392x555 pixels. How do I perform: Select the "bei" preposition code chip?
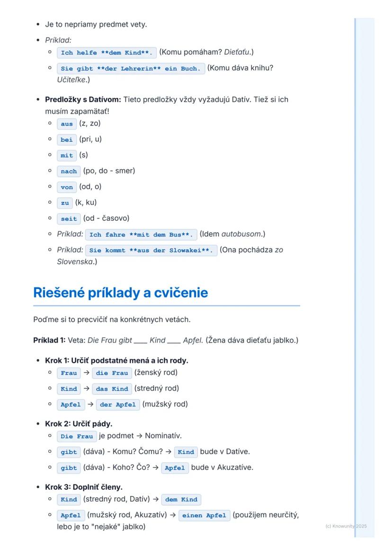[67, 140]
